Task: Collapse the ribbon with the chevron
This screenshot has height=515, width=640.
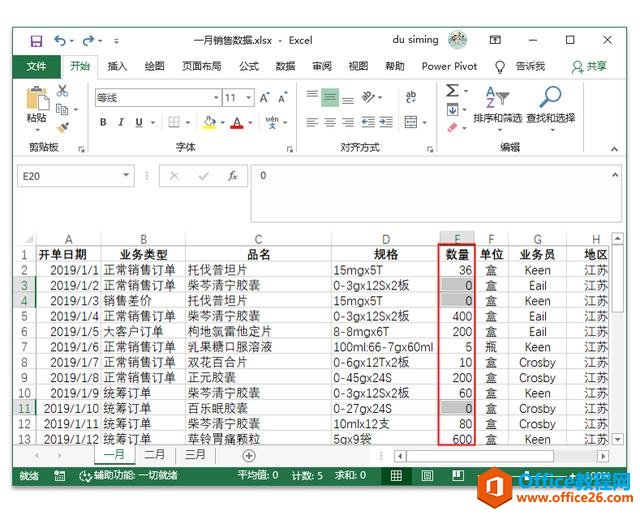Action: (x=614, y=149)
